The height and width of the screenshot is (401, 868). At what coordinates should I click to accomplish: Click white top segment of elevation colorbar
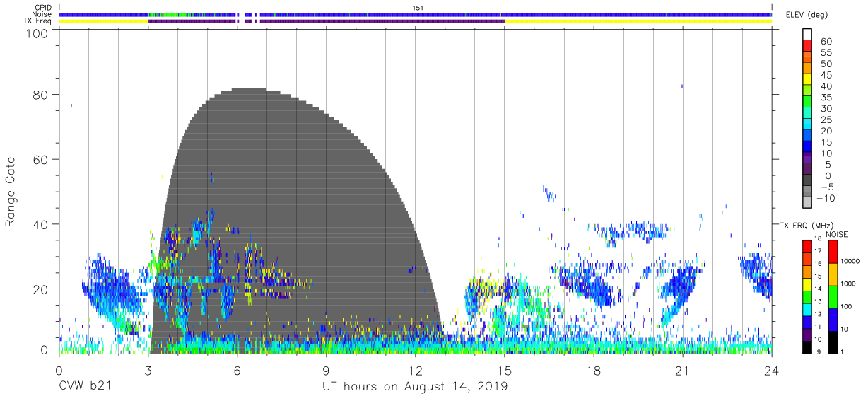click(x=807, y=34)
